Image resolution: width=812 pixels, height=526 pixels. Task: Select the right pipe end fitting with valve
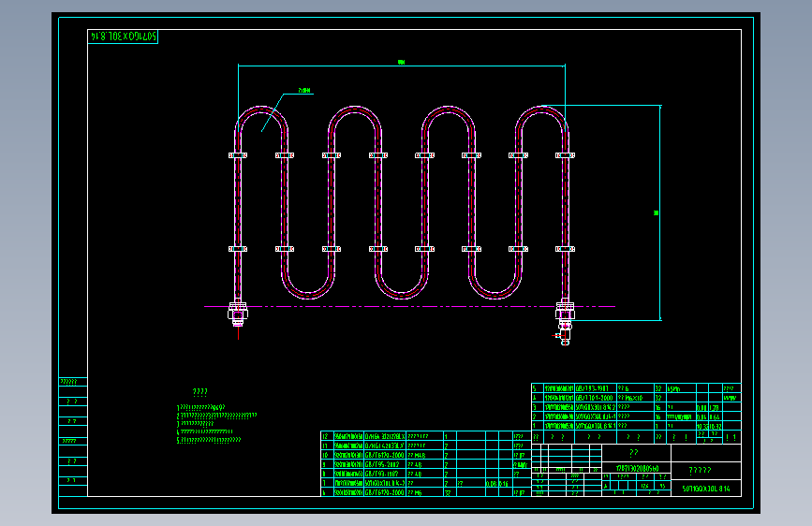tap(565, 322)
